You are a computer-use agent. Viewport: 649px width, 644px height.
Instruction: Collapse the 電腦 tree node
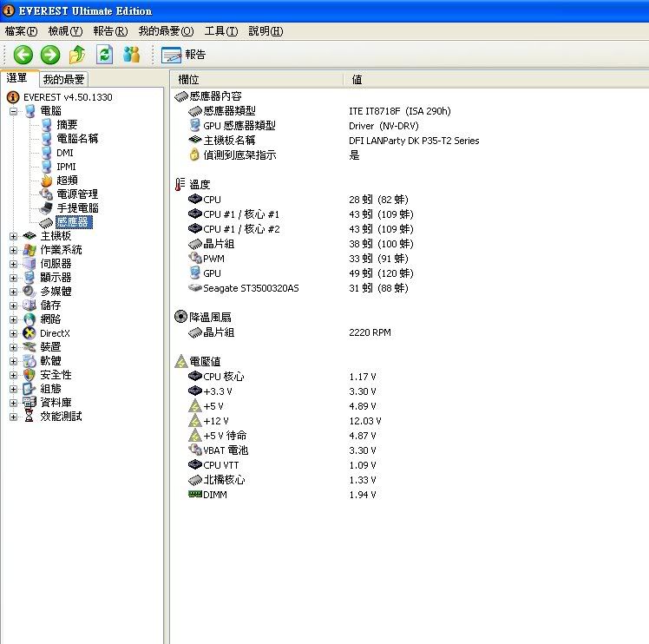click(x=14, y=111)
